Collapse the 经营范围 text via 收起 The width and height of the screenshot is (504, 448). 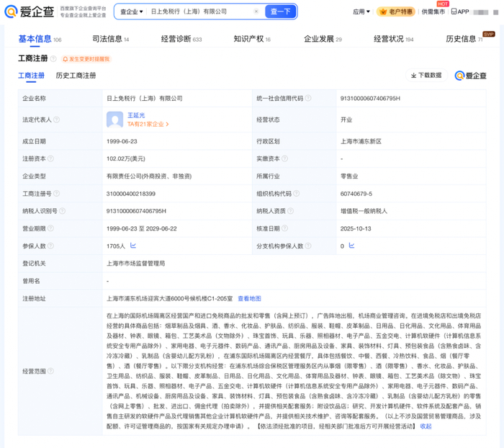[426, 426]
